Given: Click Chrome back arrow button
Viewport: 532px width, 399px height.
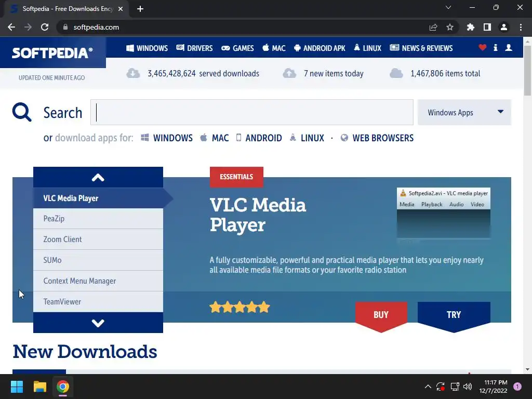Looking at the screenshot, I should 11,27.
